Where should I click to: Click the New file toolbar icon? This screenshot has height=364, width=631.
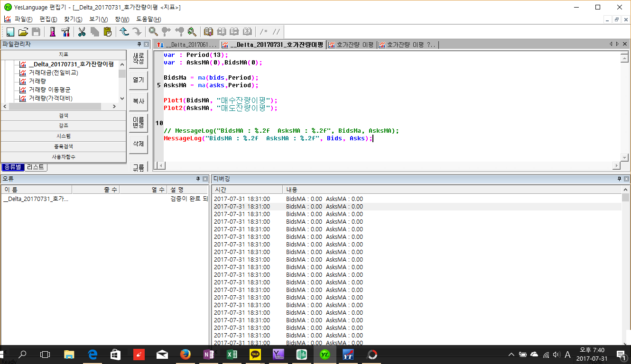click(x=10, y=32)
